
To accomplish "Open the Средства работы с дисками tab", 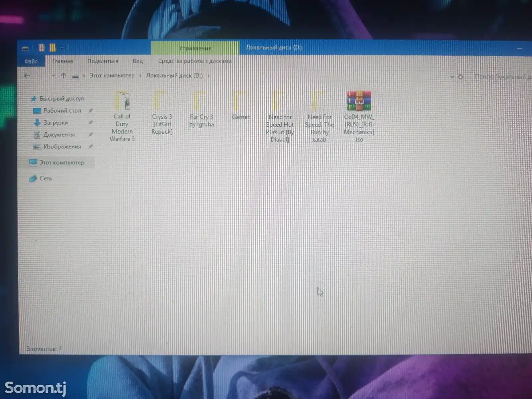I will click(195, 61).
